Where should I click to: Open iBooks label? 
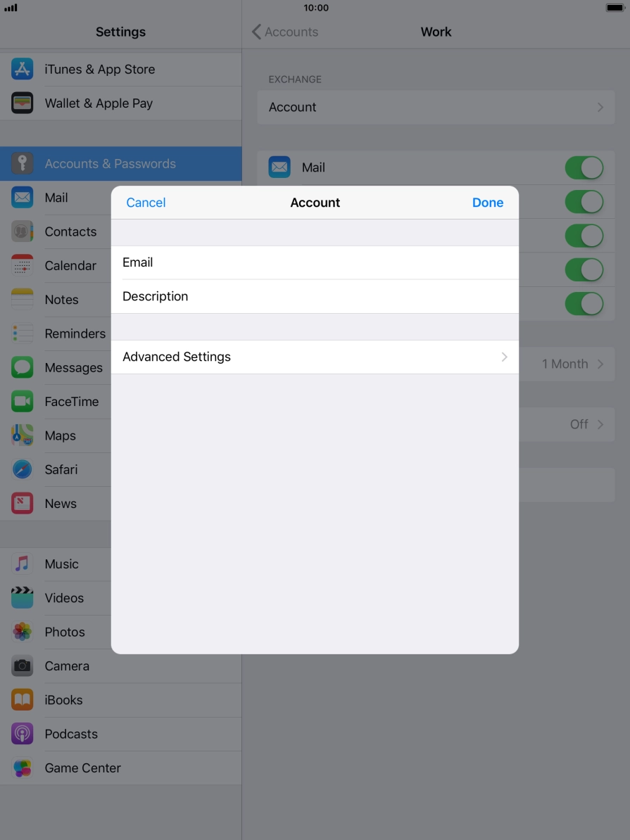(x=63, y=699)
